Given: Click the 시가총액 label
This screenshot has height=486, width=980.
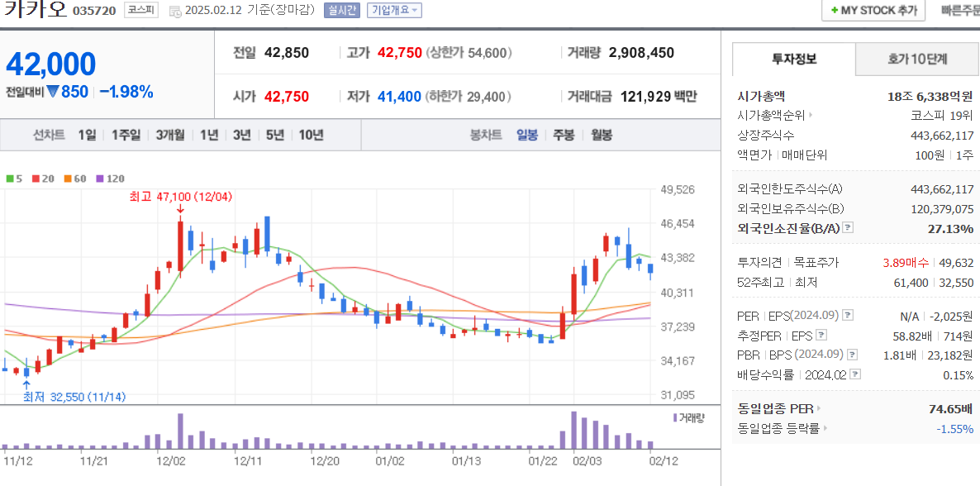Looking at the screenshot, I should (761, 97).
